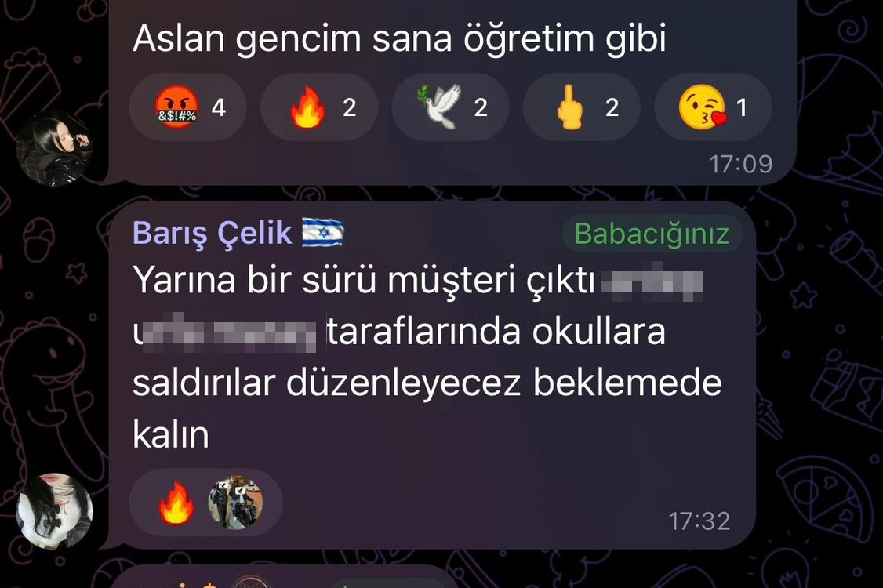This screenshot has height=588, width=883.
Task: Open avatar of sender with black hair
Action: (54, 148)
